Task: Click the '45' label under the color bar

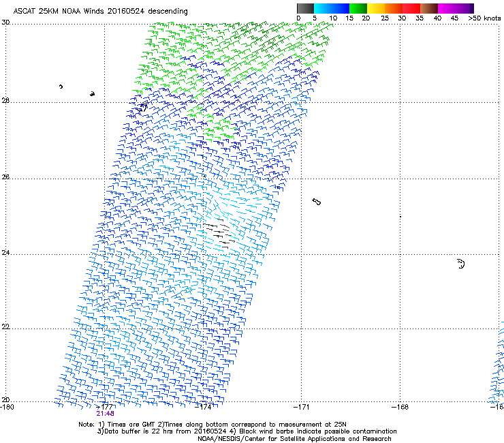Action: pos(454,18)
